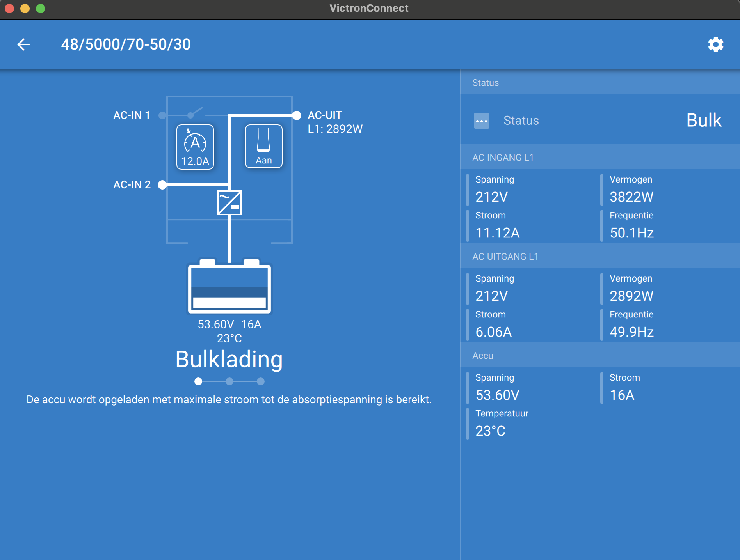740x560 pixels.
Task: Select the middle absorption charge stage dot
Action: click(x=229, y=381)
